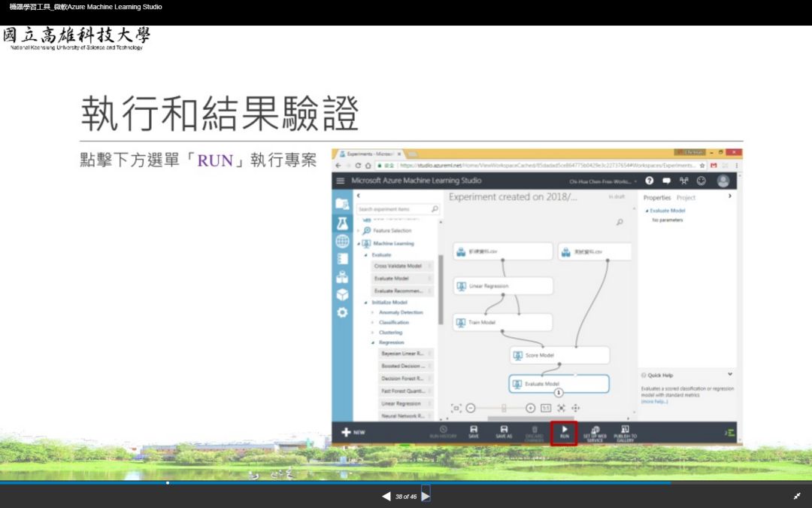Select Bayesian Linear R... module item
Screen dimensions: 812x508
coord(405,354)
